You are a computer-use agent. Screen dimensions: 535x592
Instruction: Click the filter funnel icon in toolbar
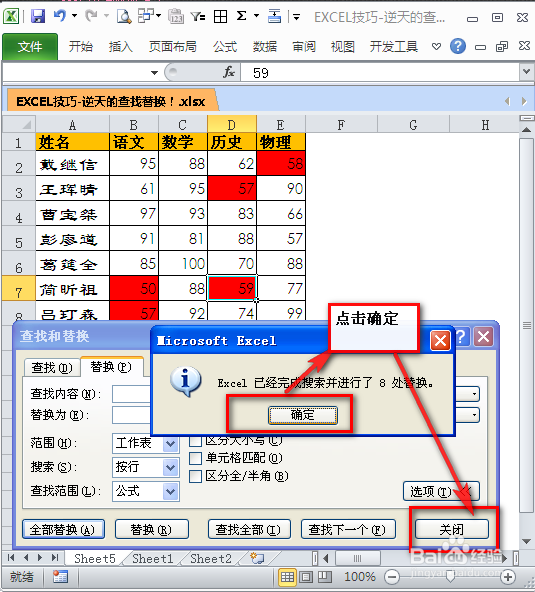(x=197, y=16)
